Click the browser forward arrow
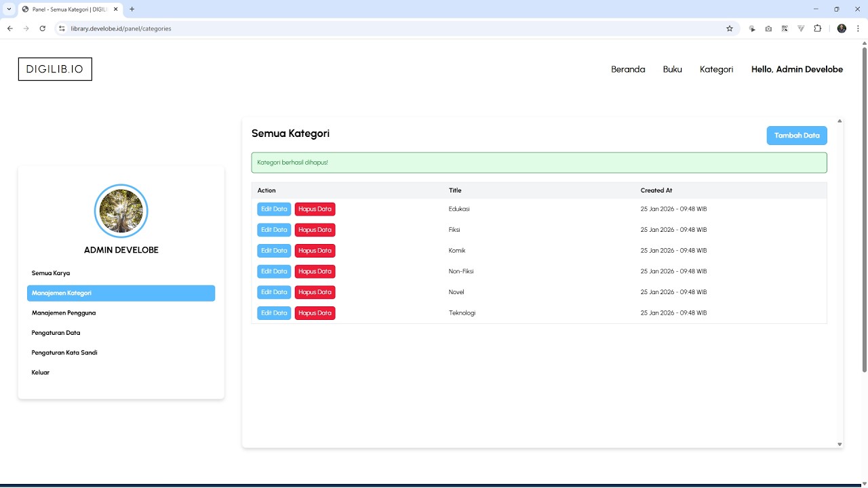Viewport: 868px width, 488px height. [x=26, y=28]
